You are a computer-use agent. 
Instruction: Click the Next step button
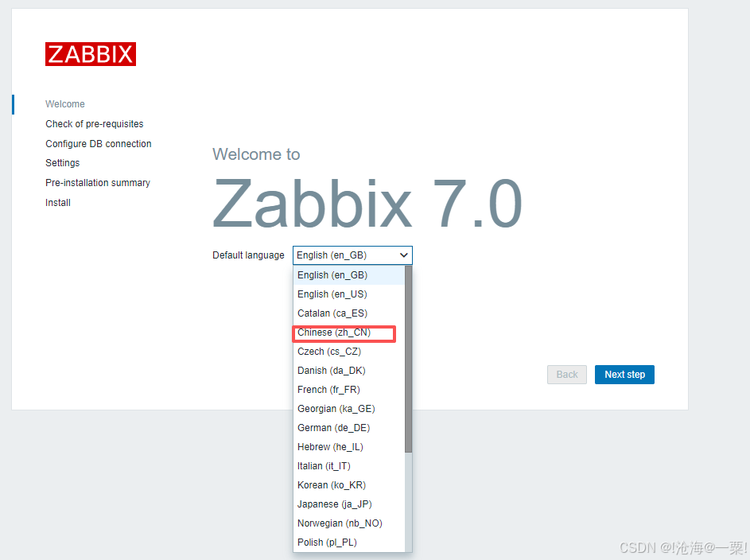pos(624,375)
